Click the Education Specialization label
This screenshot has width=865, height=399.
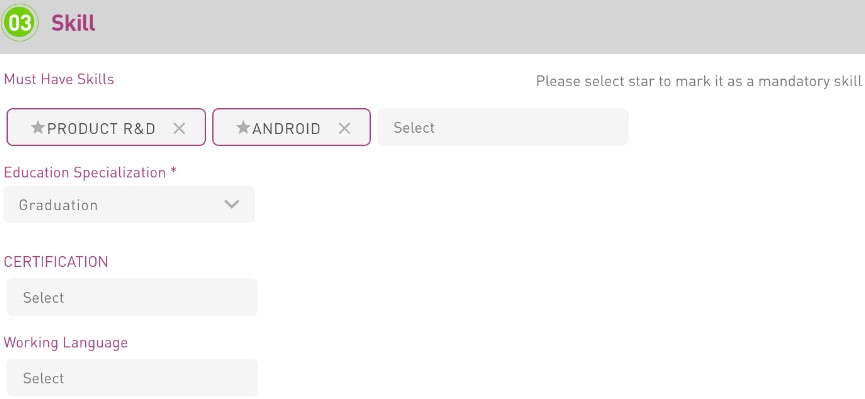pyautogui.click(x=84, y=173)
